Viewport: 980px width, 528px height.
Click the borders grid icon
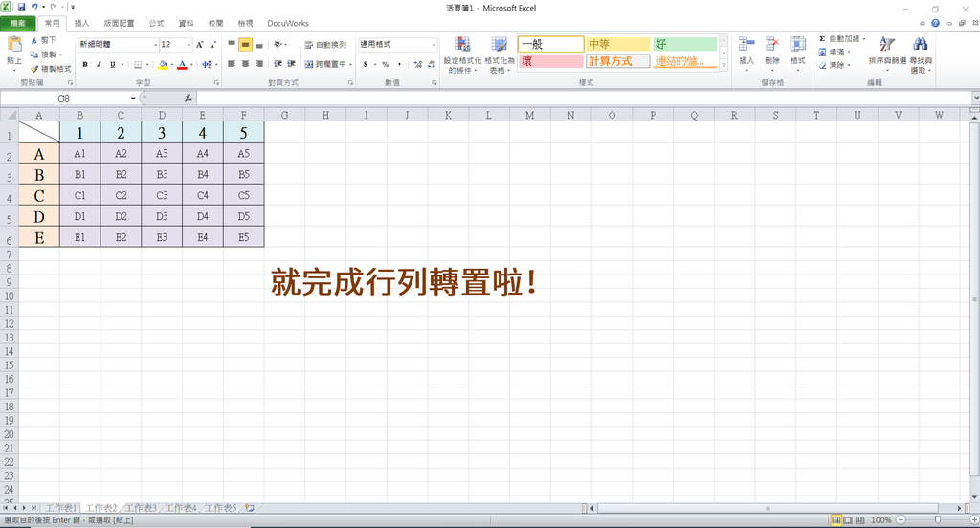[138, 64]
